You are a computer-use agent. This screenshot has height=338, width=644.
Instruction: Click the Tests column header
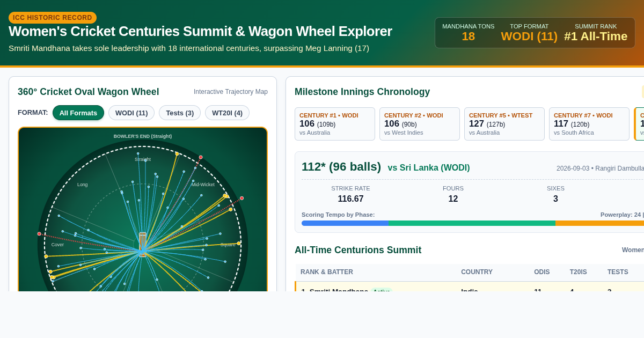point(618,272)
